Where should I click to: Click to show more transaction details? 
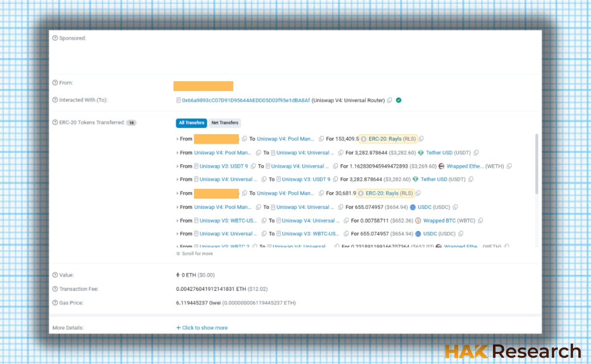(202, 328)
